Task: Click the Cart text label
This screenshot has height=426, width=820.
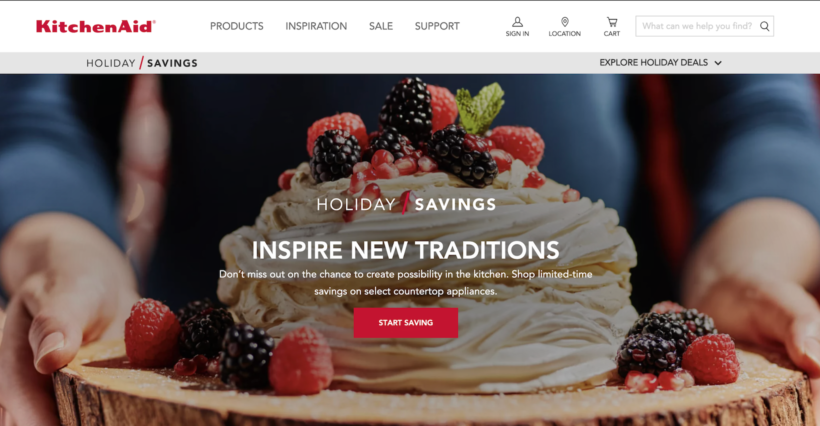Action: 611,33
